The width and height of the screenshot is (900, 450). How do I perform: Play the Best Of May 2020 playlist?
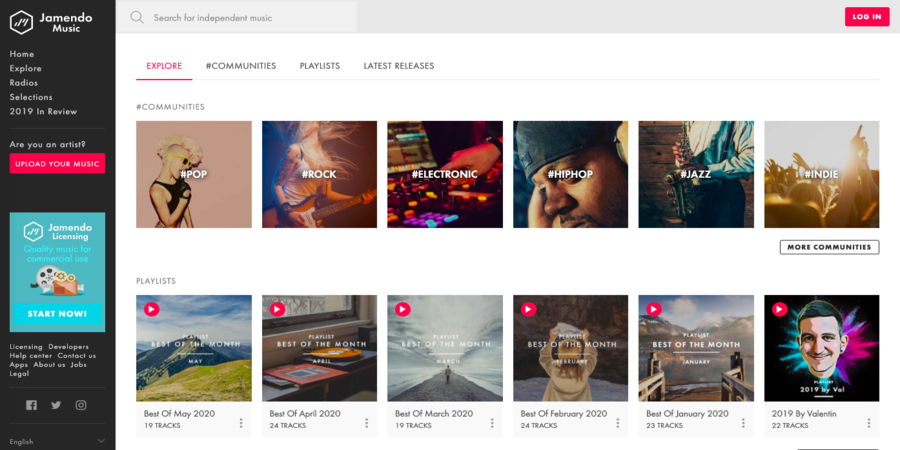152,309
